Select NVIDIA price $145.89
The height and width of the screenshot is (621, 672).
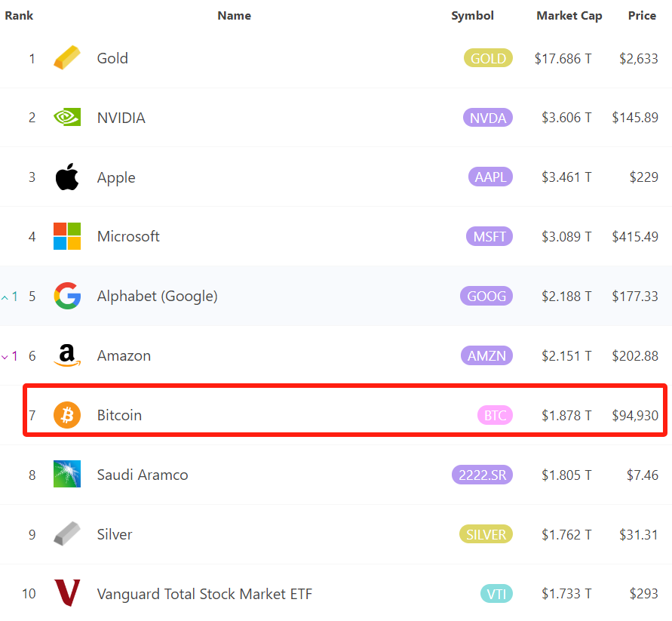click(x=635, y=118)
